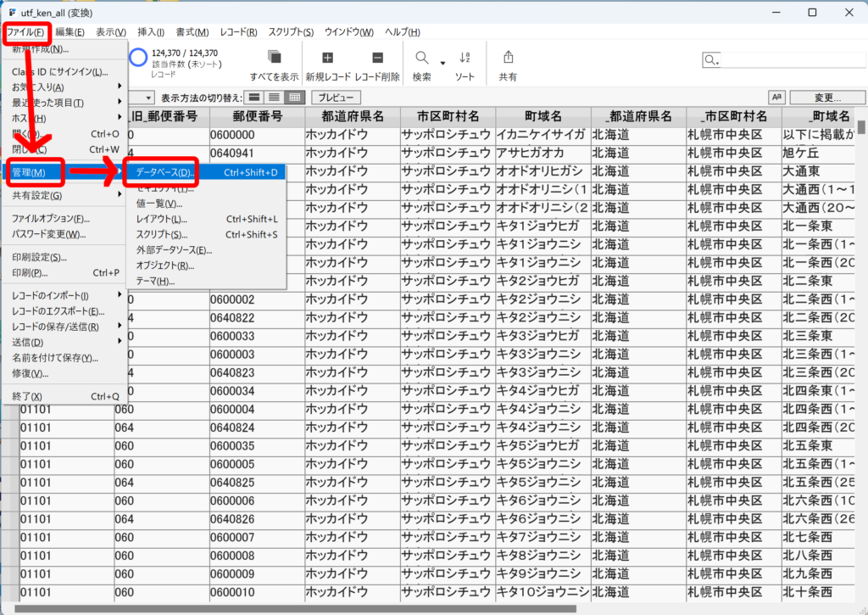Switch to table view layout button

(294, 98)
